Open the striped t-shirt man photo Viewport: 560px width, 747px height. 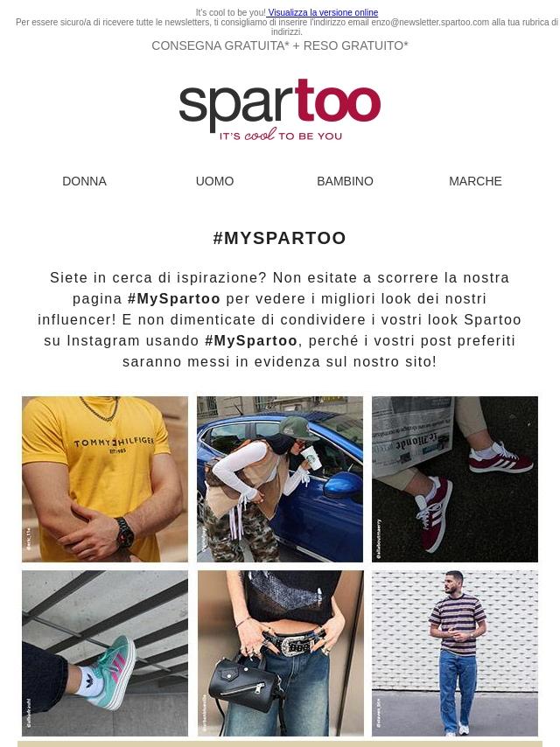(455, 653)
